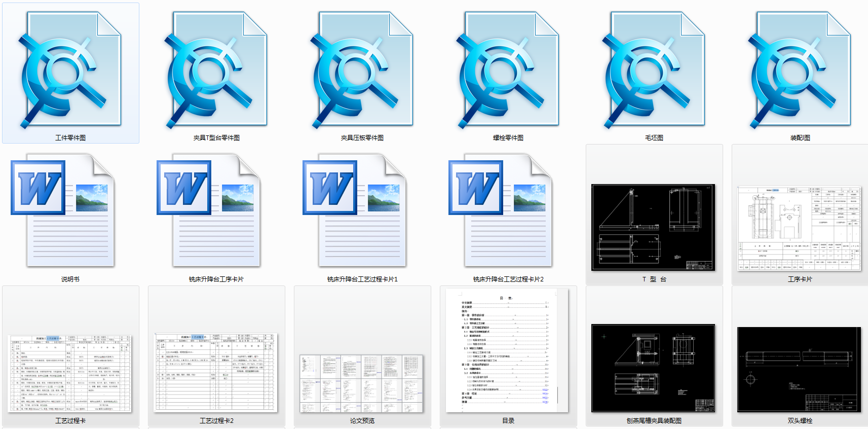Click the 夹具压板零件图 CAD file icon
Image resolution: width=868 pixels, height=429 pixels.
click(362, 70)
